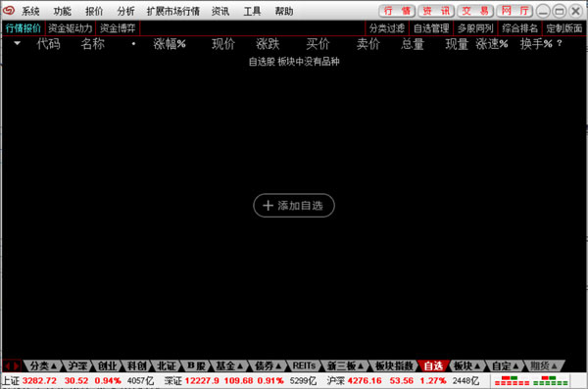Open the 行情 top-right mode button
This screenshot has width=588, height=389.
pos(397,11)
